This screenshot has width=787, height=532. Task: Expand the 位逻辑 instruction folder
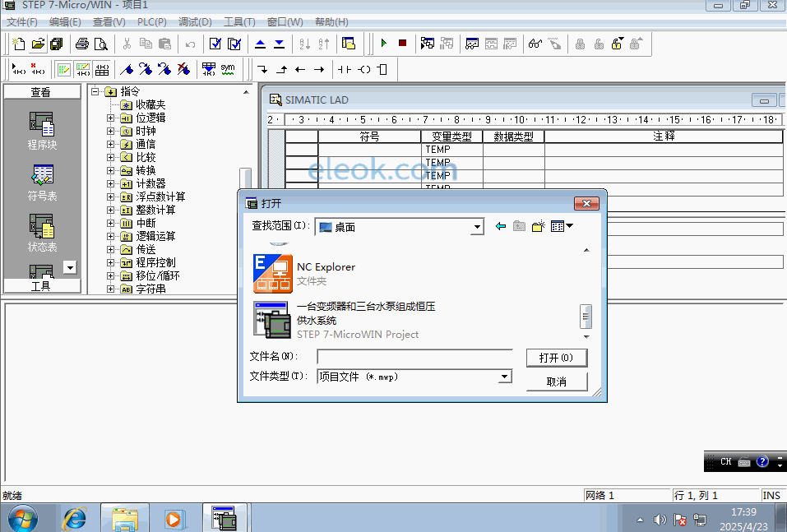pyautogui.click(x=110, y=118)
